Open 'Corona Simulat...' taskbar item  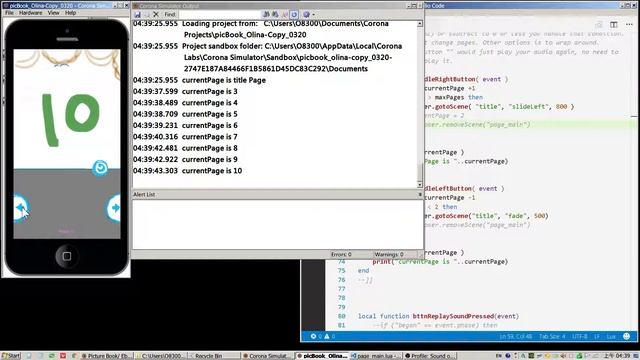click(x=267, y=356)
